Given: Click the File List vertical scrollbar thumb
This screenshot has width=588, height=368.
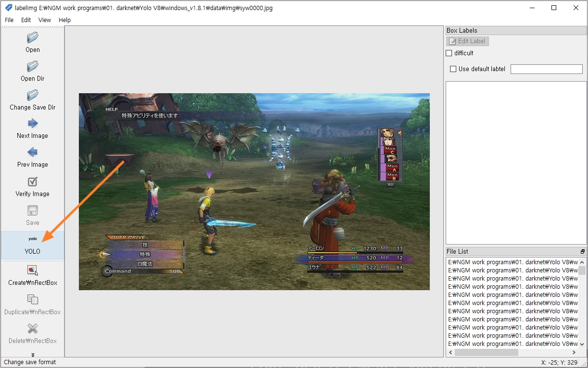Looking at the screenshot, I should pos(582,270).
